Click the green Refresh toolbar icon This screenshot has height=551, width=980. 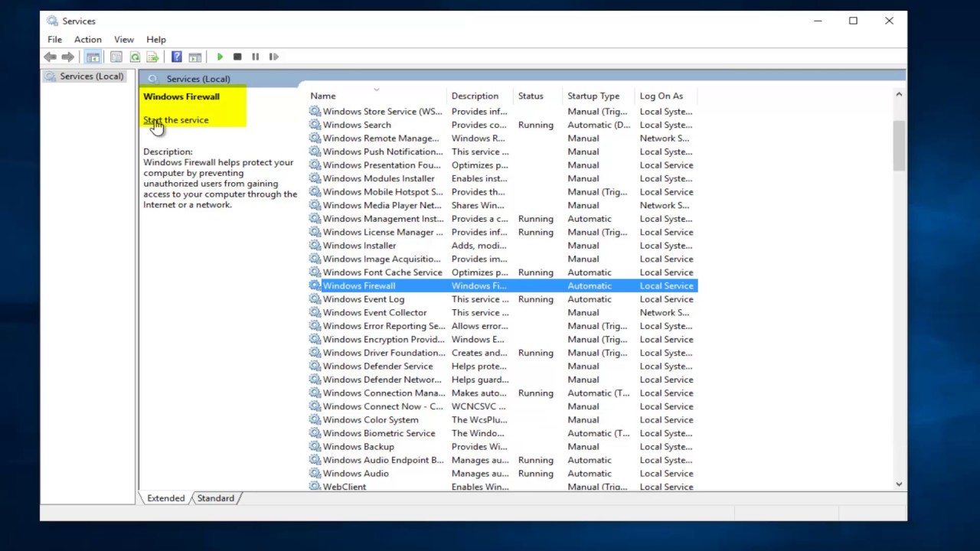click(135, 57)
